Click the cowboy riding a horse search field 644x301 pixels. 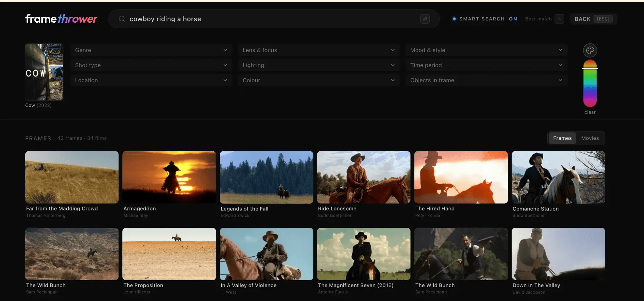click(x=274, y=19)
